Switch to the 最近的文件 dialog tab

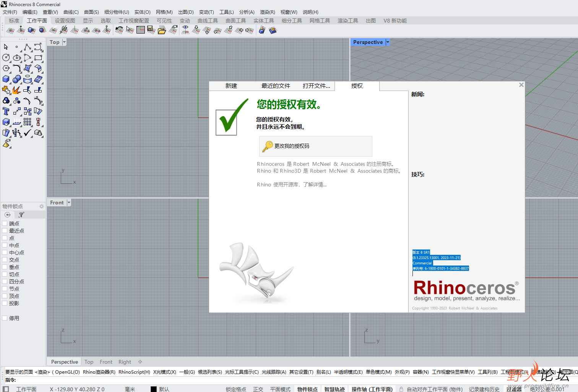click(x=276, y=86)
